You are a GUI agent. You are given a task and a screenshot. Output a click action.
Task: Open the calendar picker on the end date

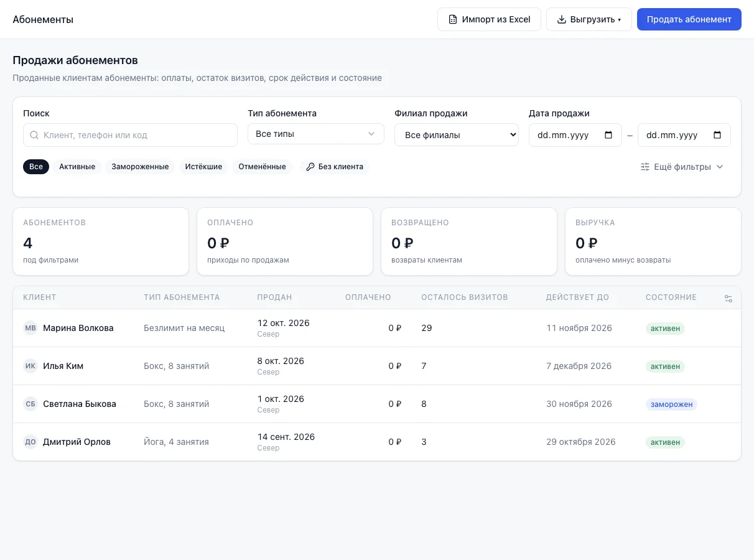717,135
